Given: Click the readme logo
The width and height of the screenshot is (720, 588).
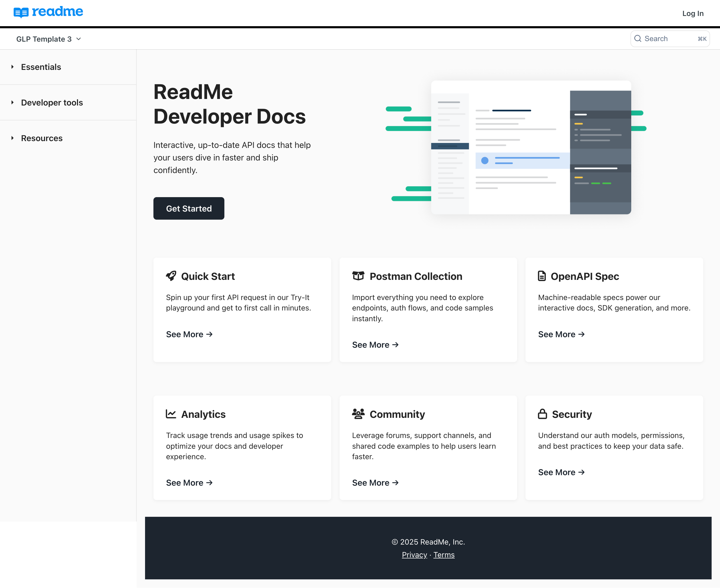Looking at the screenshot, I should pyautogui.click(x=48, y=12).
